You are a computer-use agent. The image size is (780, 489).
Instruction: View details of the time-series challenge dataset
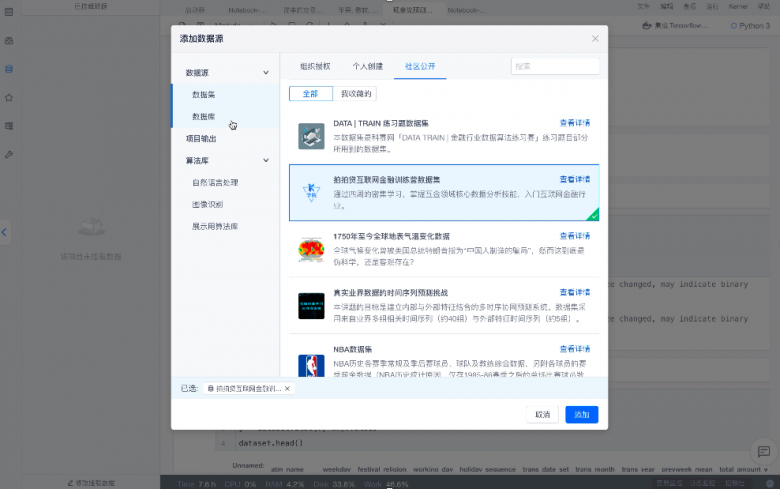pyautogui.click(x=575, y=292)
